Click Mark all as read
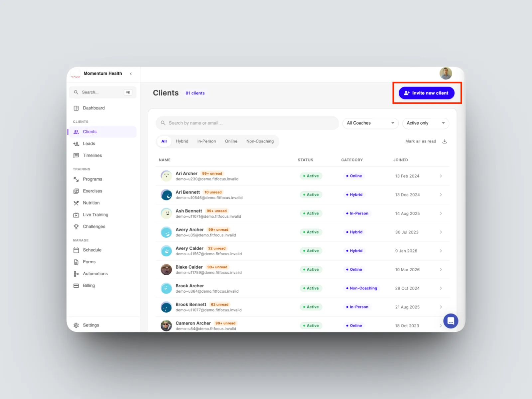 pyautogui.click(x=421, y=141)
